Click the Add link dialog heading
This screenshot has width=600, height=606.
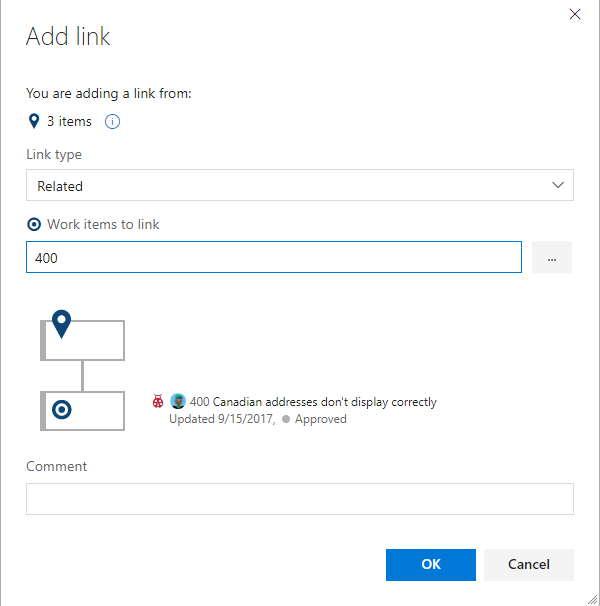[x=68, y=36]
